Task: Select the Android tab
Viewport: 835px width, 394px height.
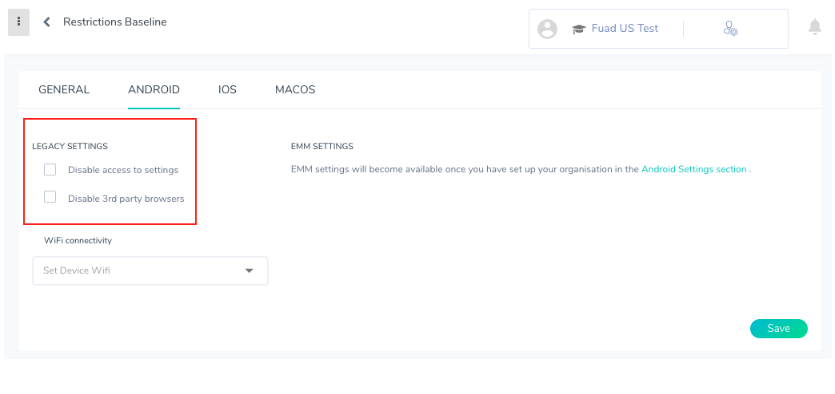Action: [154, 89]
